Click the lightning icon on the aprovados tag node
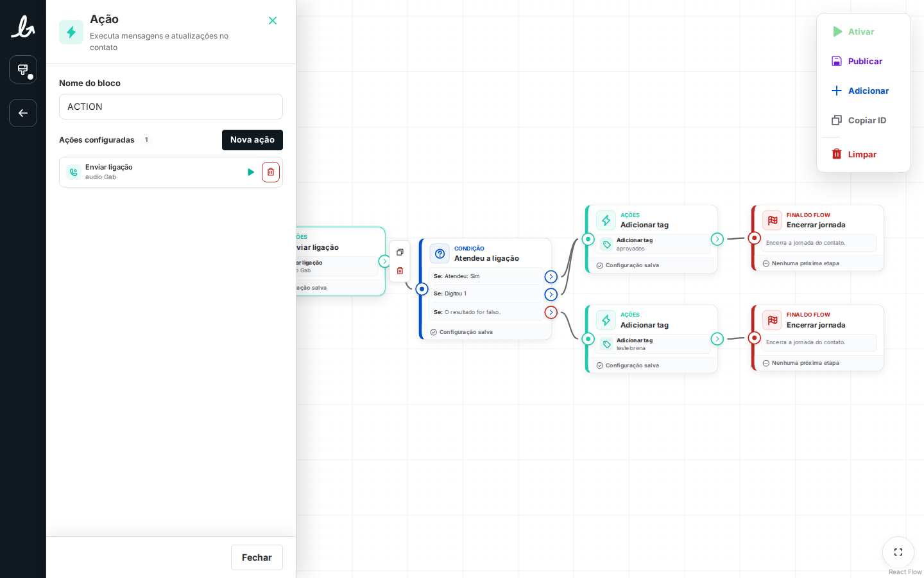 tap(606, 220)
